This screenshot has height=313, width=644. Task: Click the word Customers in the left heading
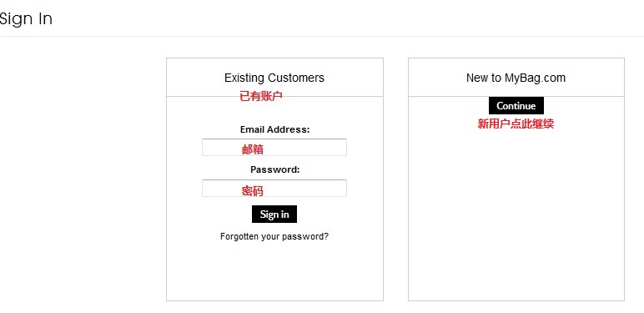(x=296, y=78)
